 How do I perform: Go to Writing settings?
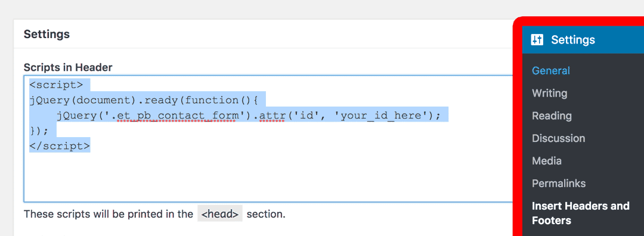click(550, 93)
